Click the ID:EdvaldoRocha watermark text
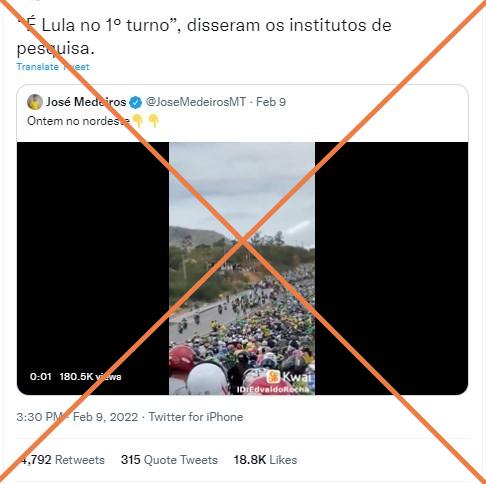This screenshot has height=484, width=486. 273,389
